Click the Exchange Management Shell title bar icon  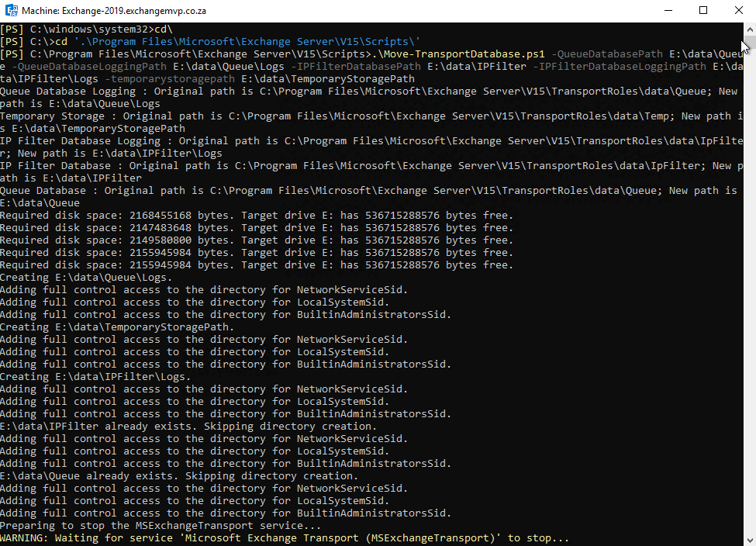[11, 10]
